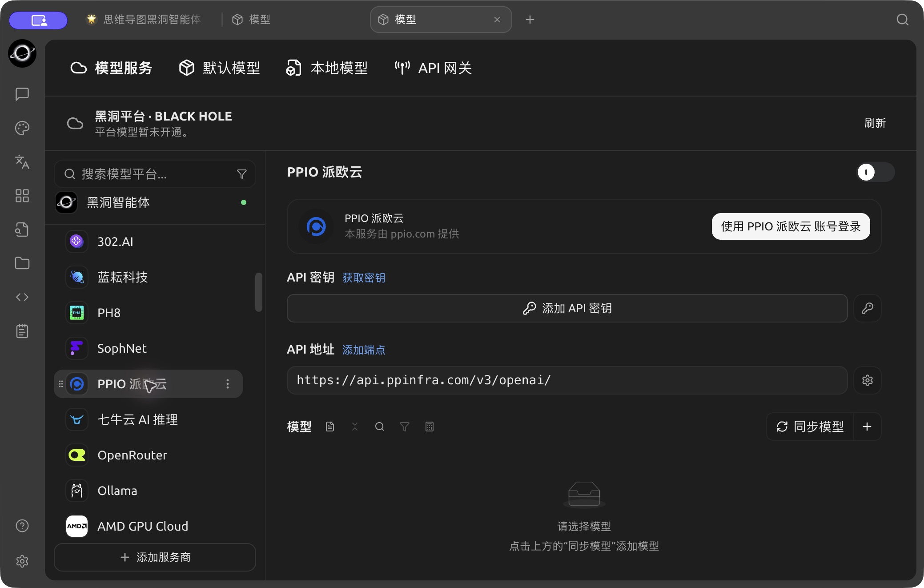Click the filter icon in model toolbar
924x588 pixels.
(405, 427)
